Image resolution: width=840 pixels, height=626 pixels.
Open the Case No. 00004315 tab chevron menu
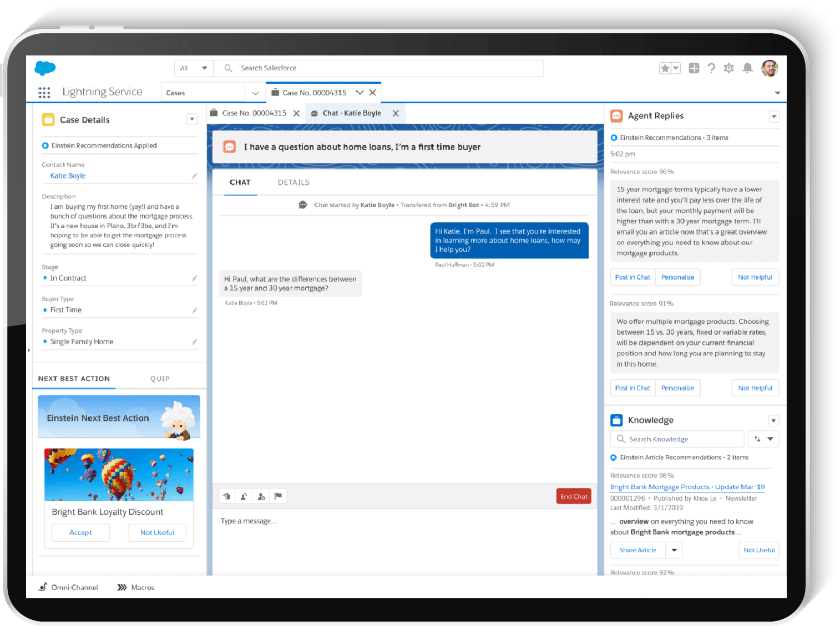coord(360,93)
